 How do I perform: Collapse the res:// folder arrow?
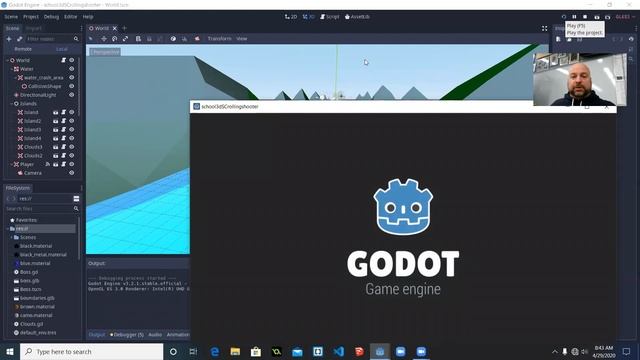click(x=7, y=229)
